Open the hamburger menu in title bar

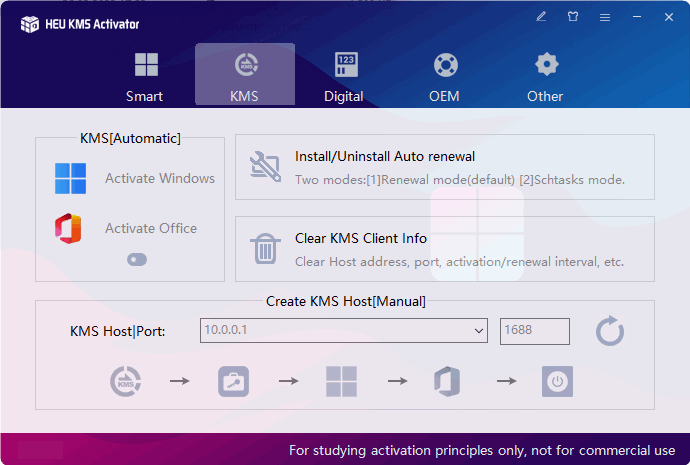tap(605, 17)
